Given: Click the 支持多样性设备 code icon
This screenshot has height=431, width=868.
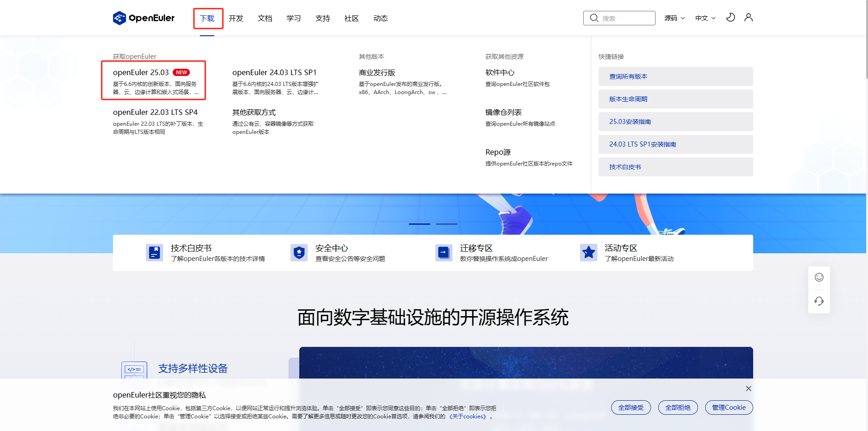Looking at the screenshot, I should [x=134, y=370].
